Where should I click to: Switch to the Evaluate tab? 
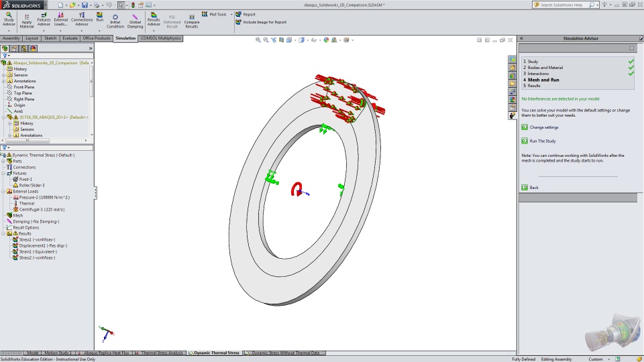tap(70, 38)
